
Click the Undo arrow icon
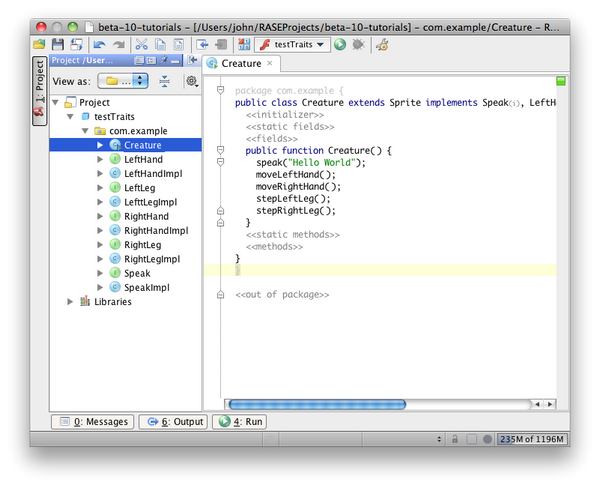point(99,45)
